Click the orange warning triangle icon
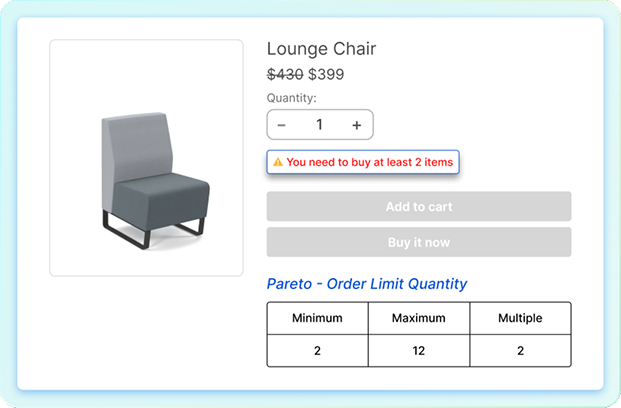 coord(278,162)
